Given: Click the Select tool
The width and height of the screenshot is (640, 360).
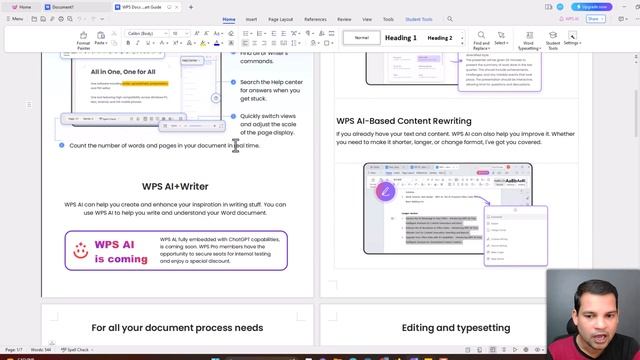Looking at the screenshot, I should (501, 38).
